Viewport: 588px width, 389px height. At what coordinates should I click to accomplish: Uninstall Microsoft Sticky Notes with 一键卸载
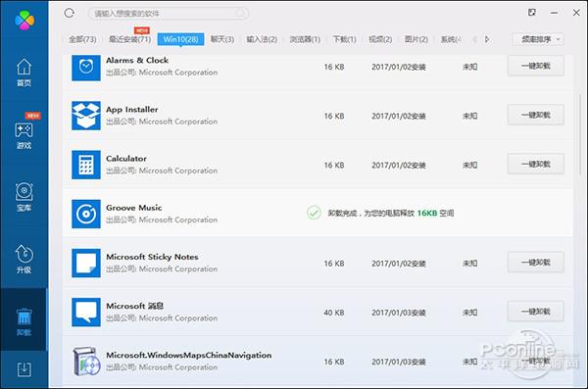coord(535,263)
